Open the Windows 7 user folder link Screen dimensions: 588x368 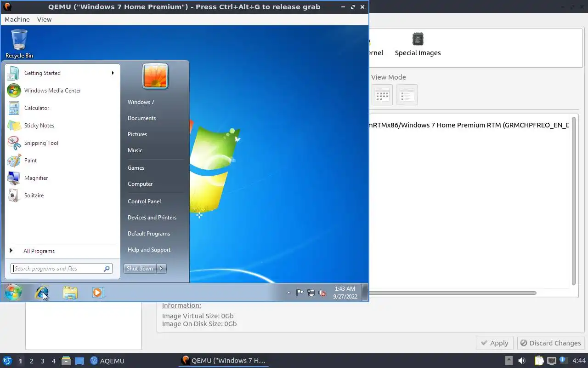[141, 102]
